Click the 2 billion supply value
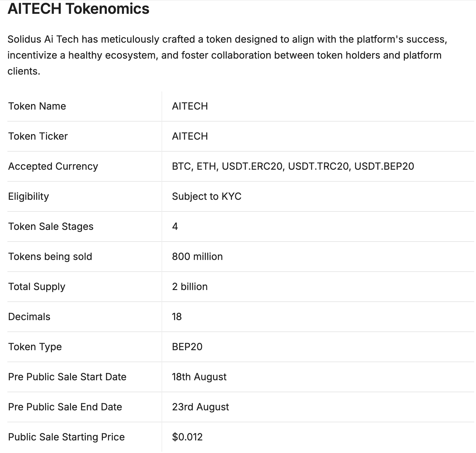The width and height of the screenshot is (476, 453). pyautogui.click(x=190, y=287)
